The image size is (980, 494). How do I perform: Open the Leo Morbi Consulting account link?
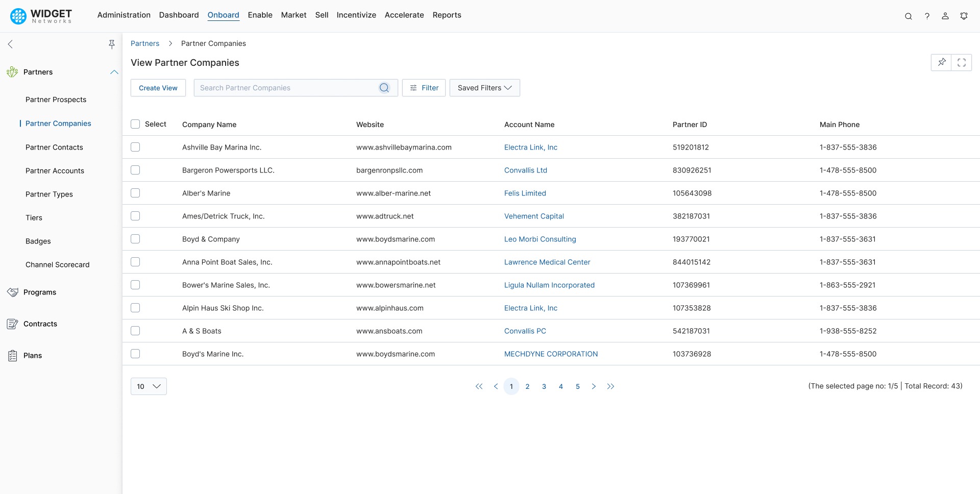[x=540, y=239]
